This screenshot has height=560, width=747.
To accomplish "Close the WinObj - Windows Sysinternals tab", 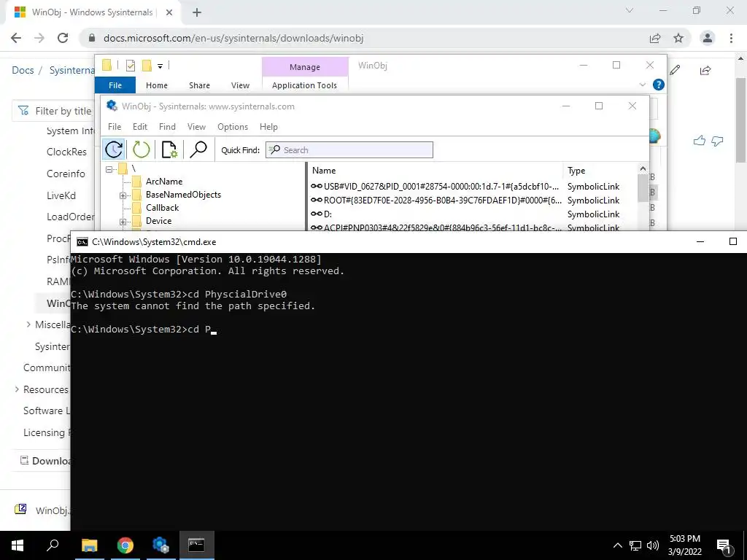I will (169, 12).
